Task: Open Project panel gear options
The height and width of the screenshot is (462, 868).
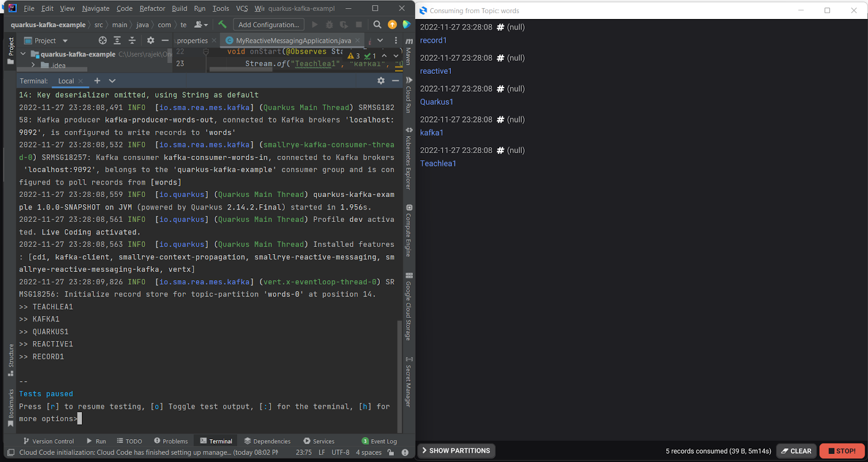Action: [x=151, y=40]
